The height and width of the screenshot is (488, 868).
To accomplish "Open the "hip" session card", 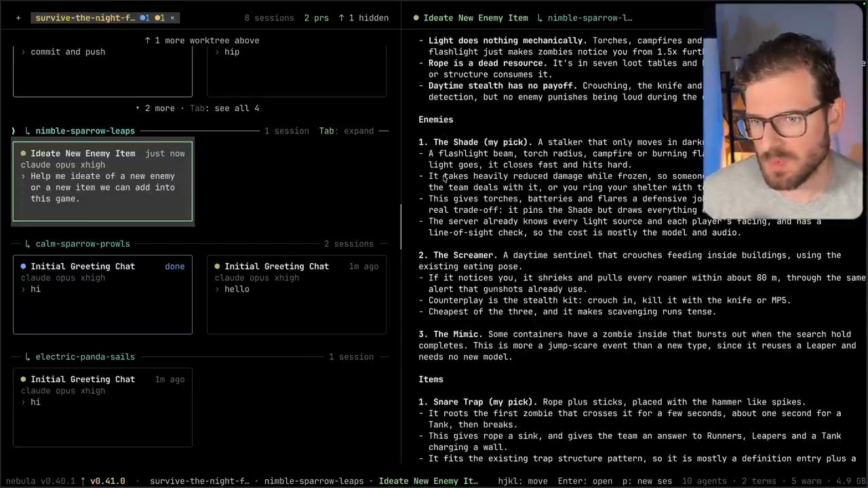I will coord(296,70).
